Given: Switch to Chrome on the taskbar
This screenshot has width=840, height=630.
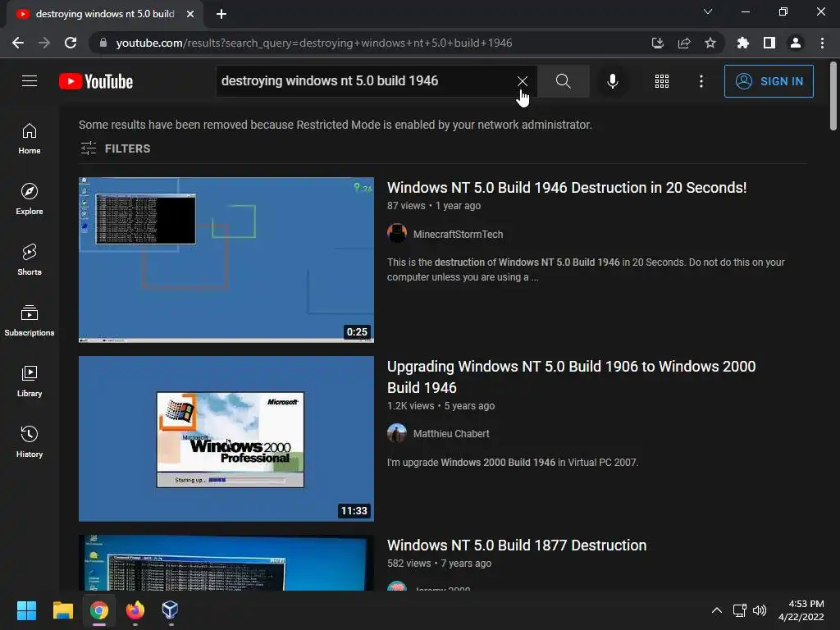Looking at the screenshot, I should pyautogui.click(x=99, y=610).
